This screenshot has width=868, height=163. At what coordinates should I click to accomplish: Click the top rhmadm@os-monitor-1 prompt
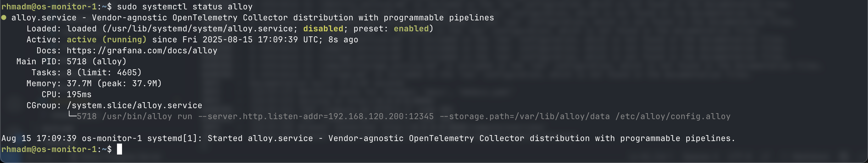49,7
